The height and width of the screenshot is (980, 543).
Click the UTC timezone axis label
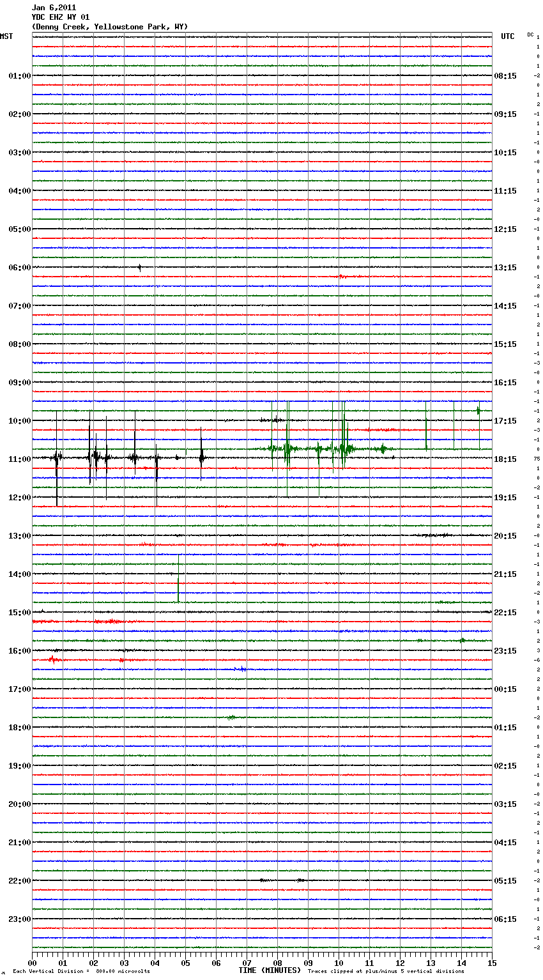508,36
